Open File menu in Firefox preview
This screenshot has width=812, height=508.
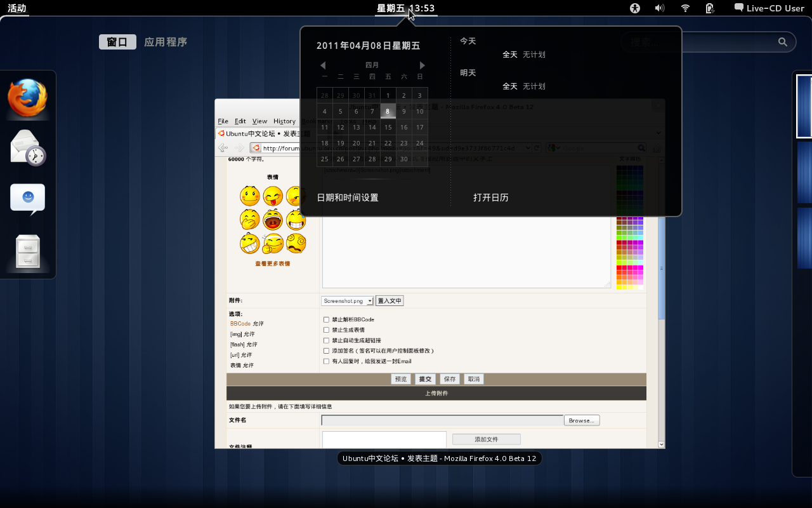(x=223, y=121)
